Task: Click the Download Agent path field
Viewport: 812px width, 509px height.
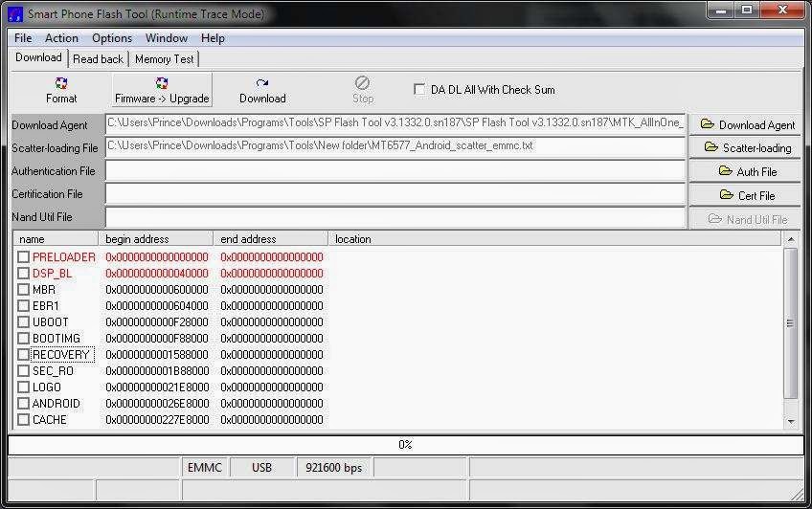Action: pyautogui.click(x=395, y=123)
